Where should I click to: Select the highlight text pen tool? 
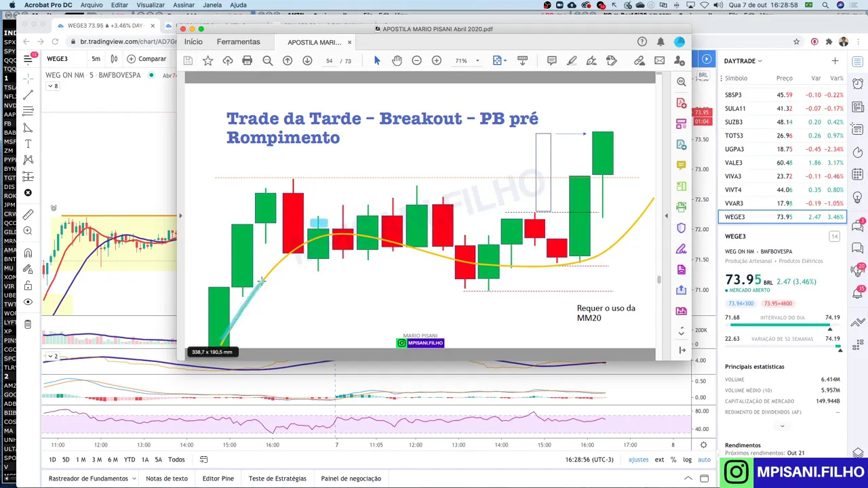click(572, 61)
